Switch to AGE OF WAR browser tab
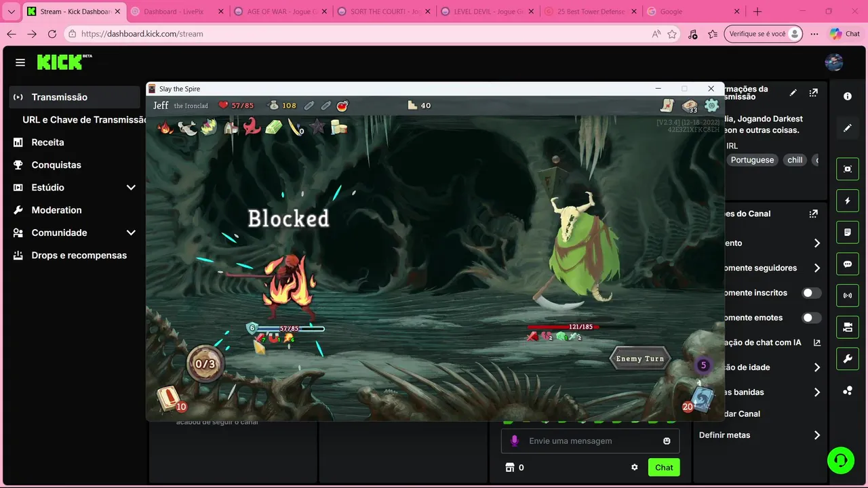The height and width of the screenshot is (488, 868). point(279,12)
